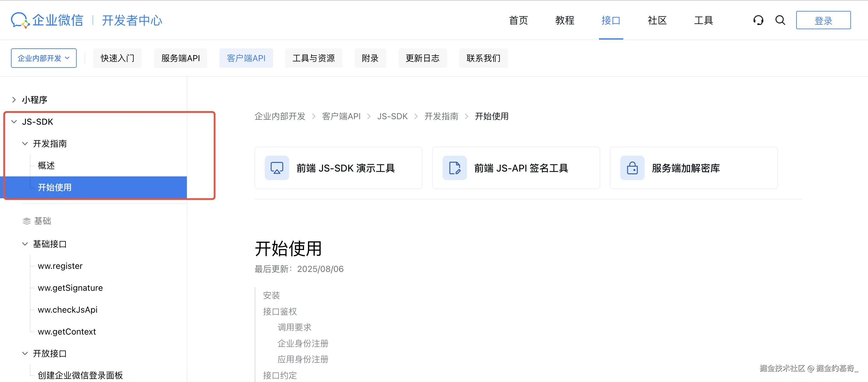Open the 概述 sidebar item

coord(46,165)
